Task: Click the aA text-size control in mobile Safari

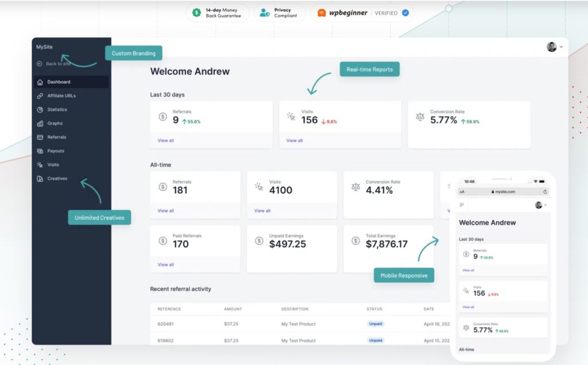Action: coord(462,192)
